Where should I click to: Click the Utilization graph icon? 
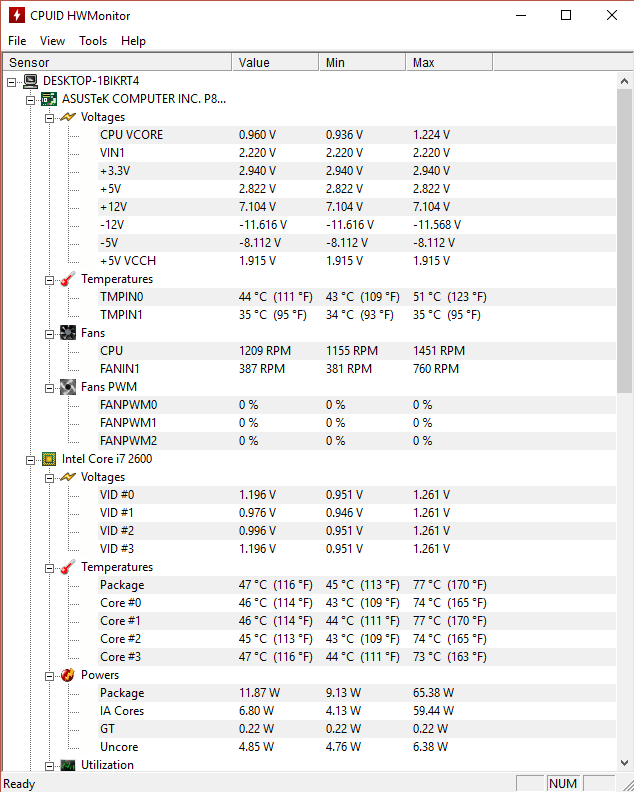tap(68, 765)
